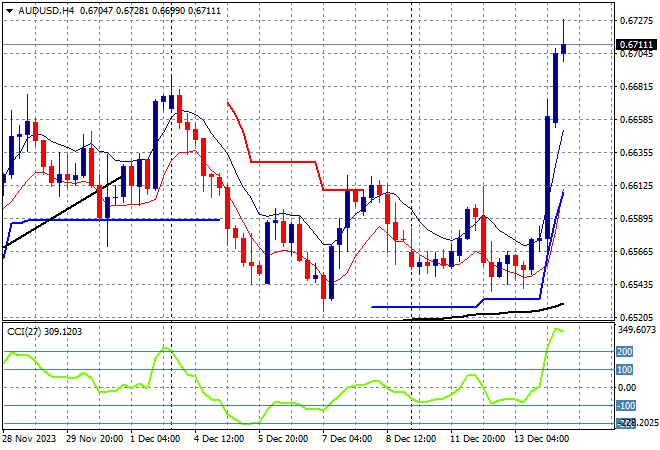Click the 0.66815 price scale label

[637, 87]
